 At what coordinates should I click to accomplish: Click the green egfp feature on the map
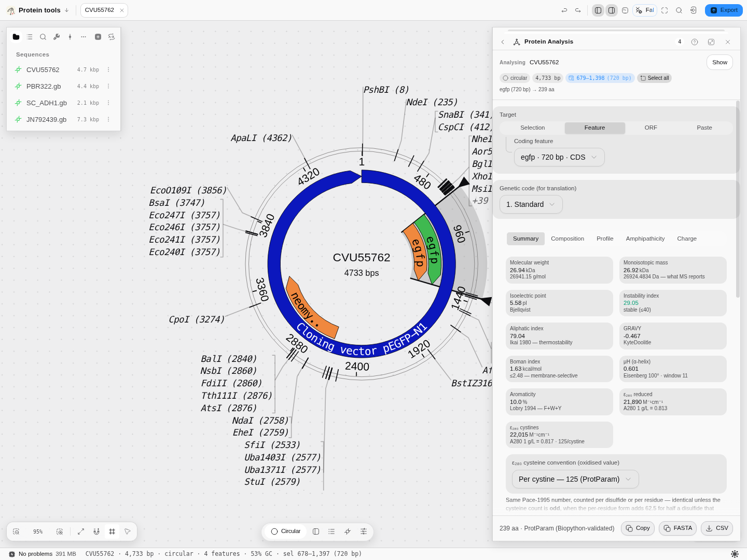(x=431, y=249)
